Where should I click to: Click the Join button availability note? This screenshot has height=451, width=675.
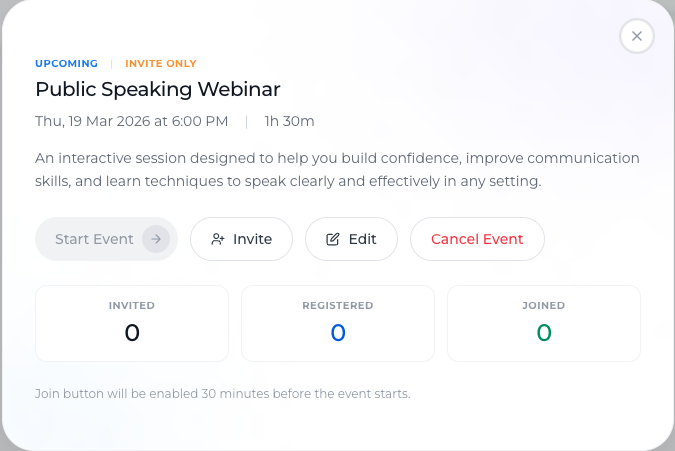click(223, 394)
